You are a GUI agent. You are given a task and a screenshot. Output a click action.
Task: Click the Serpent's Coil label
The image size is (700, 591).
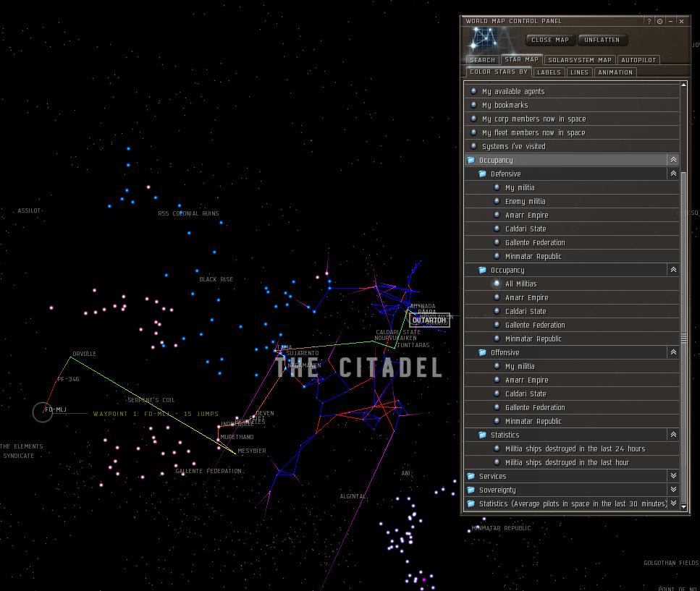(x=151, y=400)
